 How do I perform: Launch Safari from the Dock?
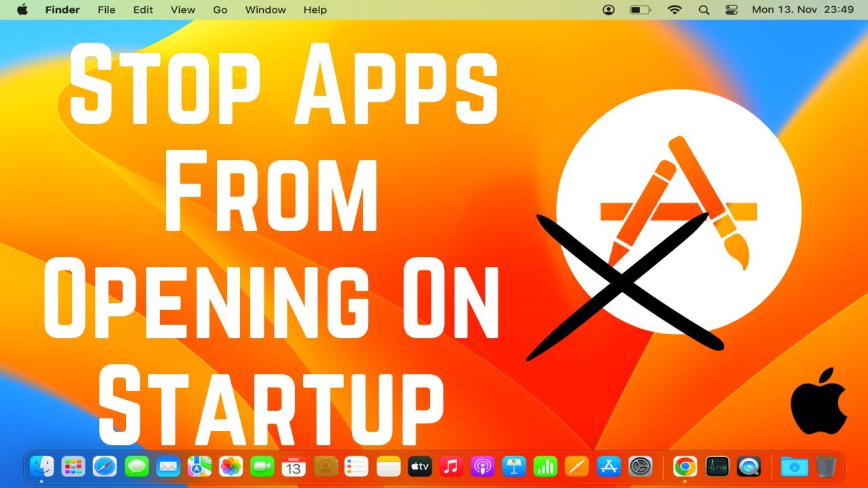pos(105,466)
